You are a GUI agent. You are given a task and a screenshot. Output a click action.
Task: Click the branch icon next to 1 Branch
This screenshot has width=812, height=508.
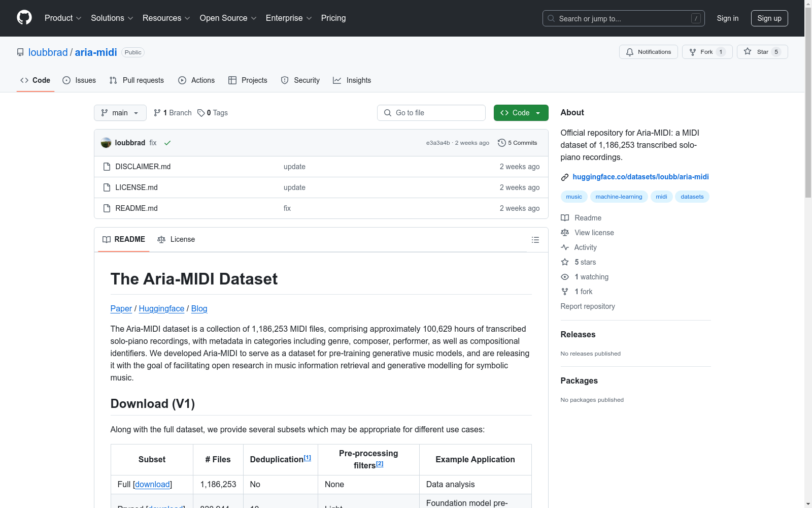click(x=157, y=113)
